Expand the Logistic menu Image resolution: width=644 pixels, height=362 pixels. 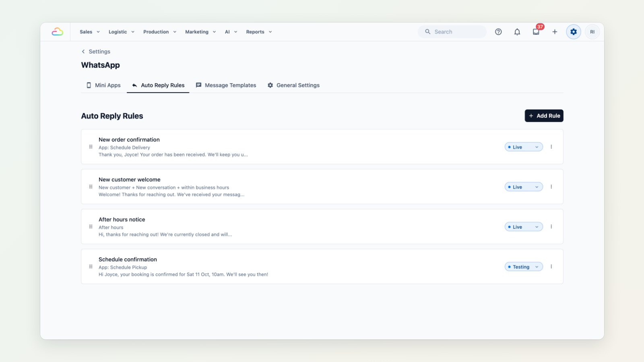[121, 32]
